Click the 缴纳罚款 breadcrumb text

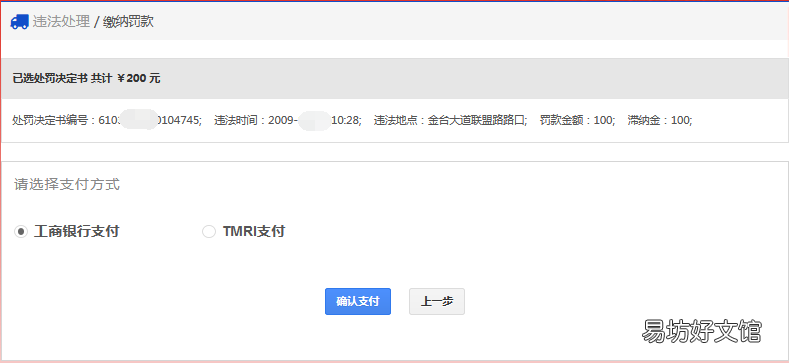click(128, 22)
